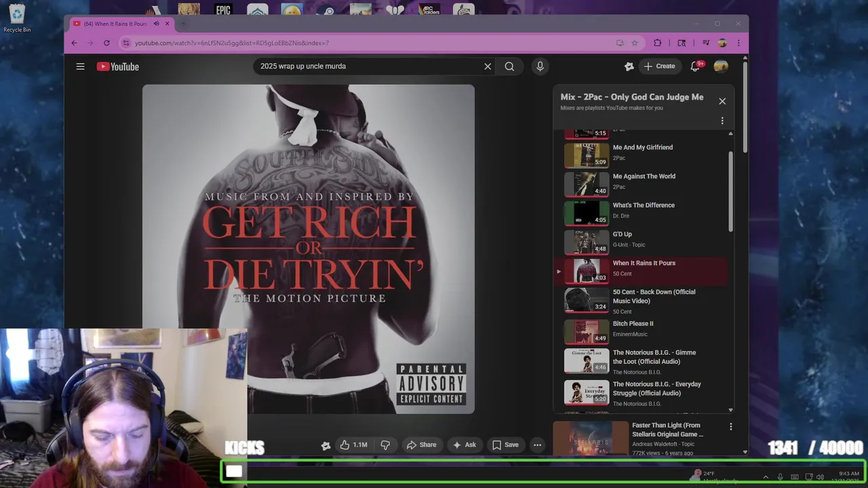Viewport: 868px width, 488px height.
Task: Click the Bitch Please II thumbnail
Action: [587, 331]
